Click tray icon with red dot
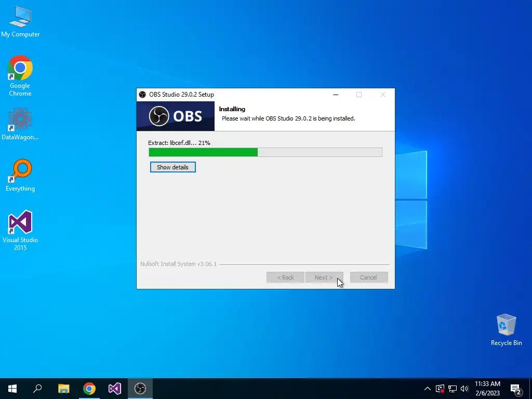The image size is (532, 399). (x=440, y=389)
